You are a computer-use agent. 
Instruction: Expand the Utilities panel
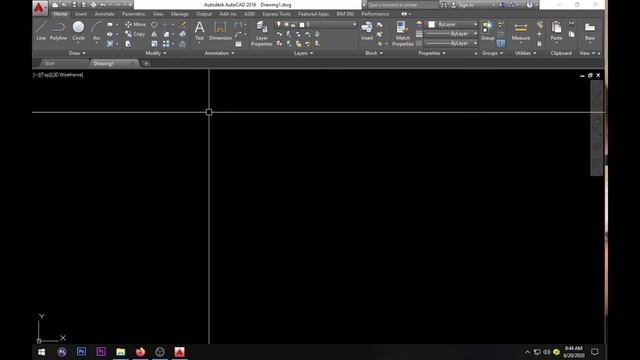525,53
